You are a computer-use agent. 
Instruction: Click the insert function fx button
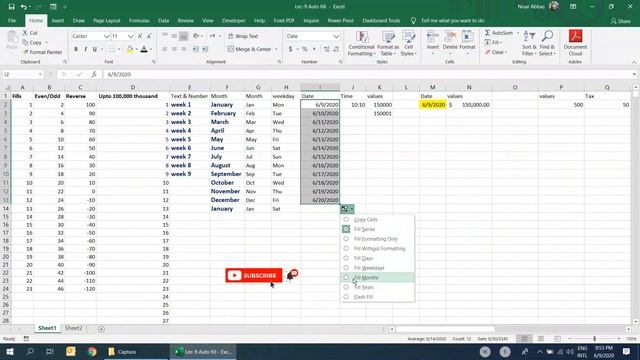(94, 74)
